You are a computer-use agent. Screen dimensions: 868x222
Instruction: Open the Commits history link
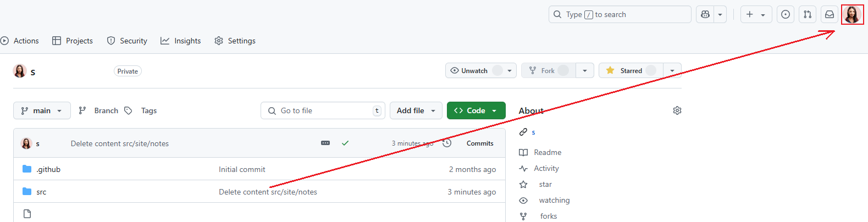point(479,143)
